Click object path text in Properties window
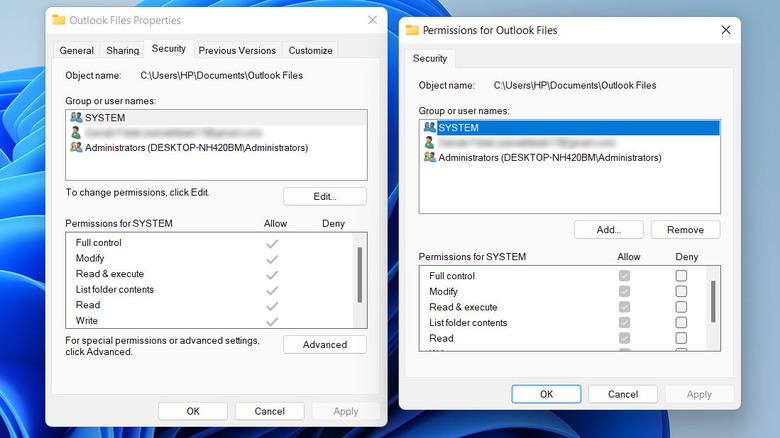This screenshot has width=780, height=438. pos(221,75)
